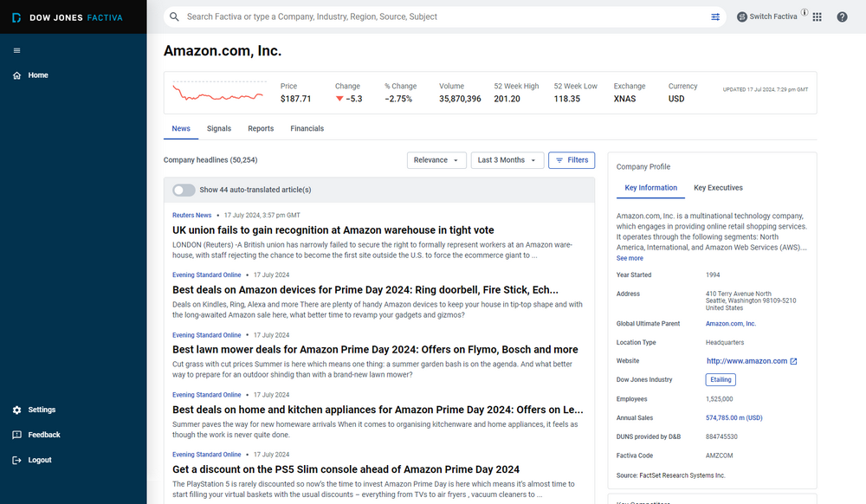Open home and kitchen appliances deals headline
The height and width of the screenshot is (504, 866).
(378, 410)
